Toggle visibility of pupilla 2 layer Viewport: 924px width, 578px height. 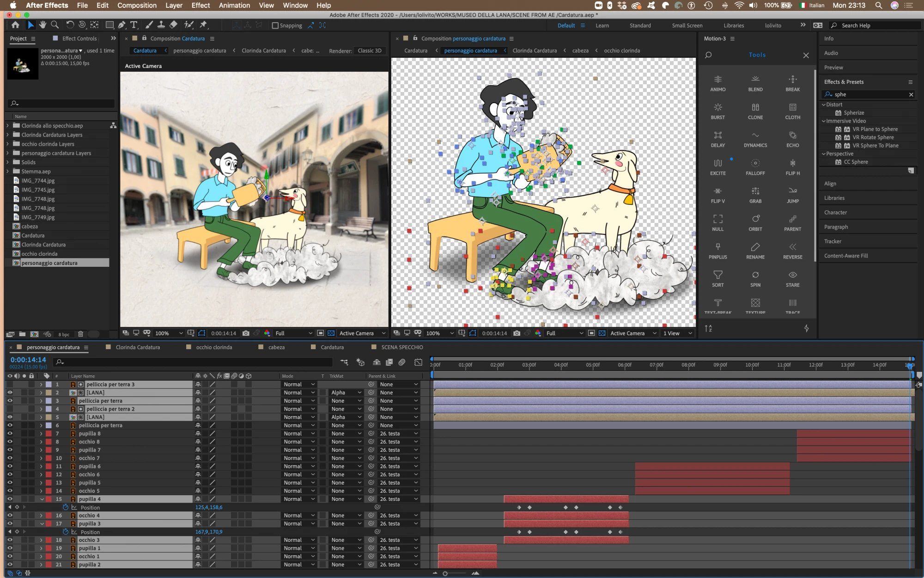(x=10, y=564)
